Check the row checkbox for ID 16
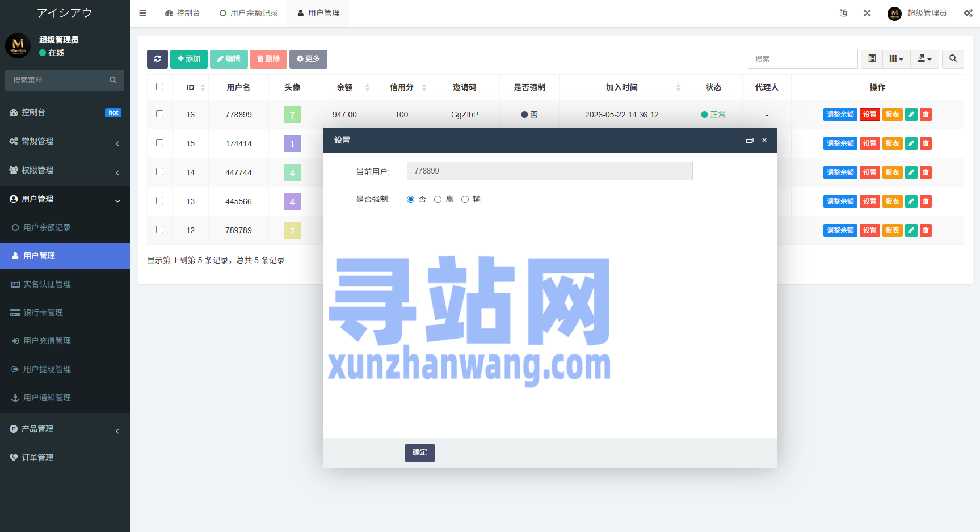 point(159,114)
